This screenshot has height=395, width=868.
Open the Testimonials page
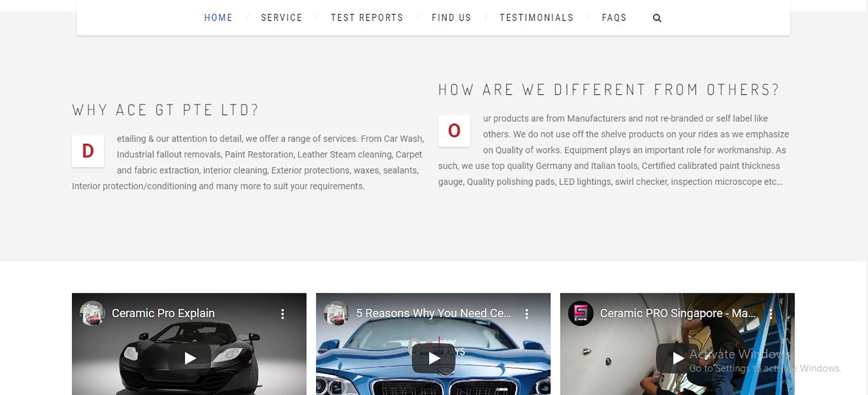pos(537,18)
